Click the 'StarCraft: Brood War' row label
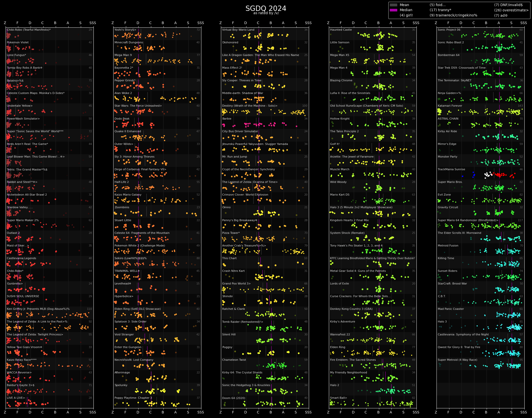The height and width of the screenshot is (418, 532). coord(452,283)
